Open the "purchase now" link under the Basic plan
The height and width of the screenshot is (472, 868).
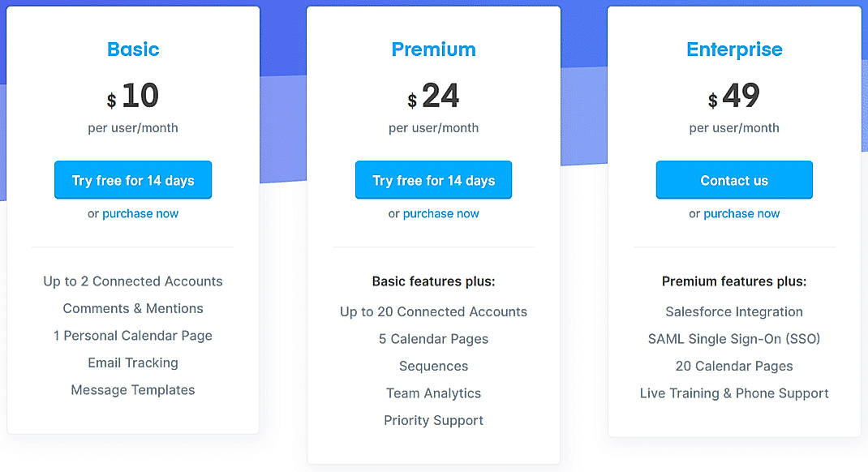tap(140, 213)
